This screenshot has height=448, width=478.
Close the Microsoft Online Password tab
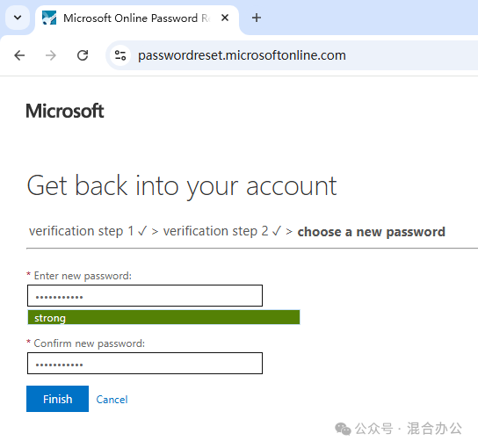point(225,18)
